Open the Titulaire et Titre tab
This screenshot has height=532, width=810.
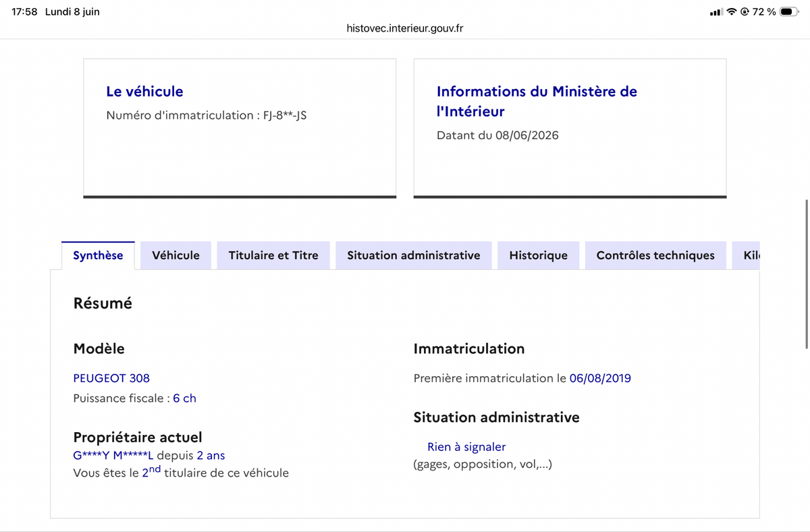273,255
